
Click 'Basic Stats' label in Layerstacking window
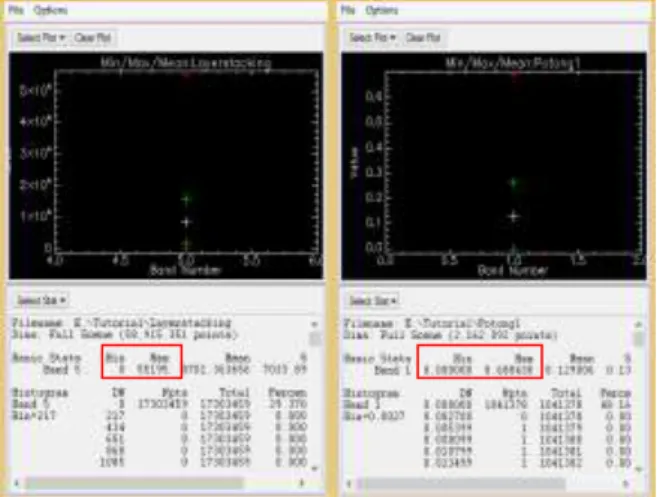click(x=46, y=358)
